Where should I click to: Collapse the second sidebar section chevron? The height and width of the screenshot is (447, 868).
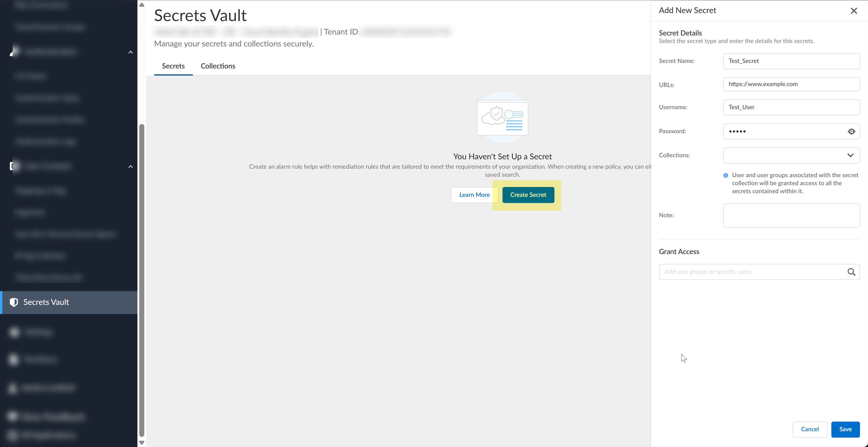(131, 166)
